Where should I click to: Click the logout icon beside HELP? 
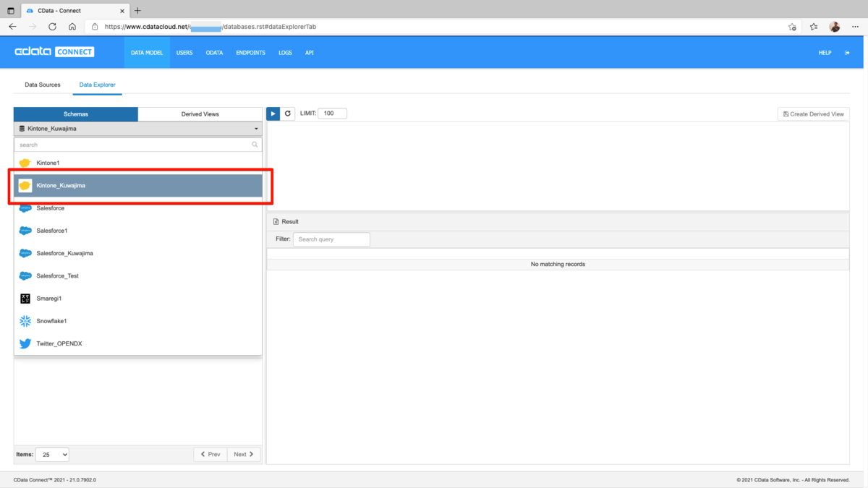point(847,53)
